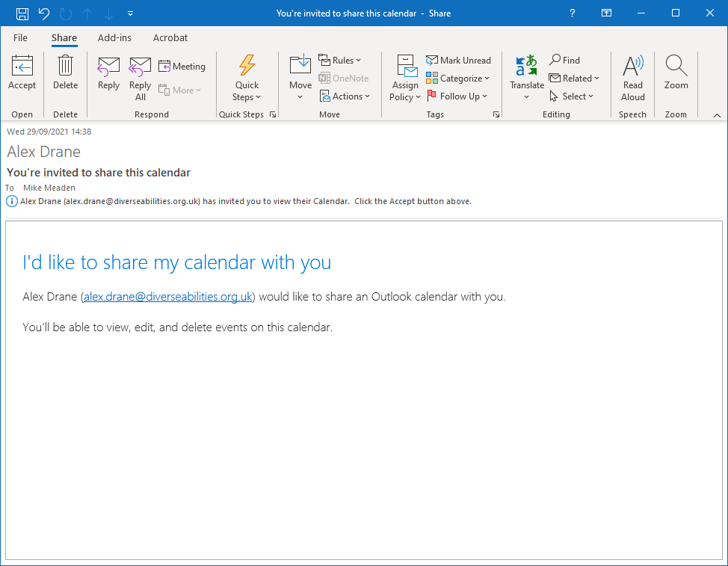Switch to the Add-ins ribbon tab
The image size is (728, 566).
(x=114, y=38)
